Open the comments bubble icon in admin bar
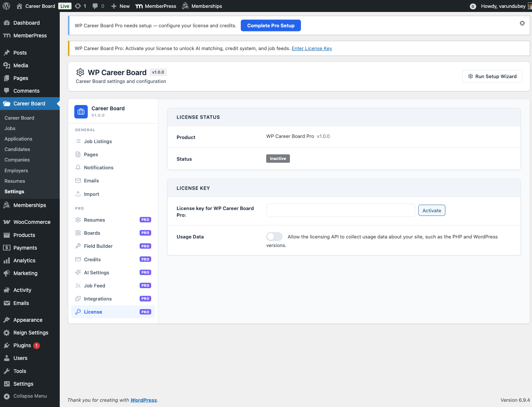 [95, 6]
